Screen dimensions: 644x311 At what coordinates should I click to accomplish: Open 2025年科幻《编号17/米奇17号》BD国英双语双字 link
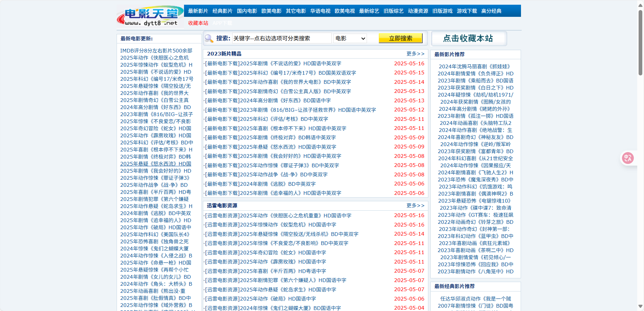tap(298, 73)
